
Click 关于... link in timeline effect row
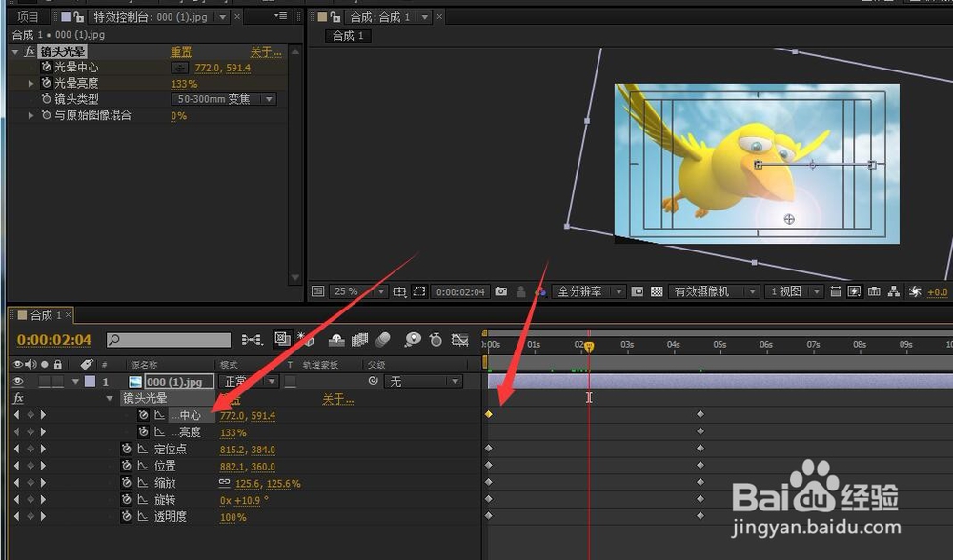click(x=337, y=399)
